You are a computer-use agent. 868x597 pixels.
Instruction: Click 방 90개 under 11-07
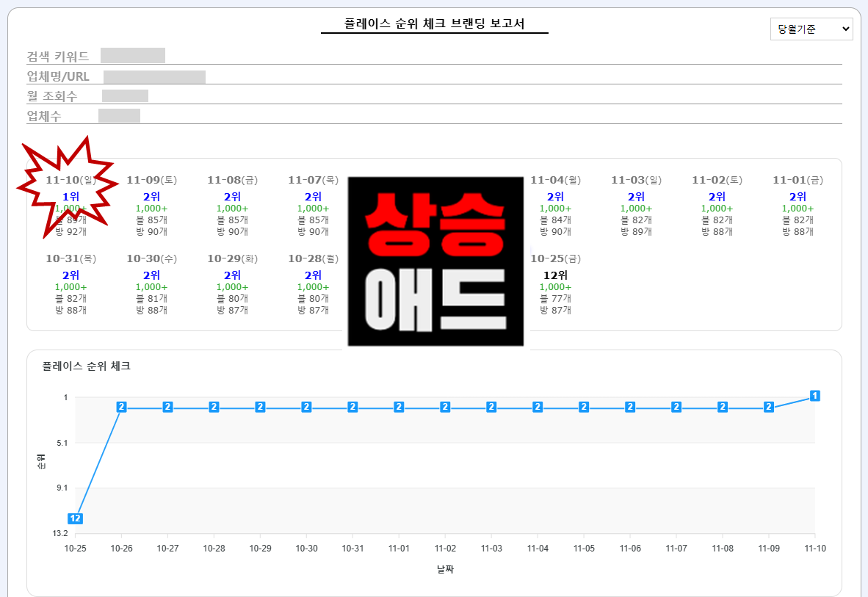coord(314,231)
